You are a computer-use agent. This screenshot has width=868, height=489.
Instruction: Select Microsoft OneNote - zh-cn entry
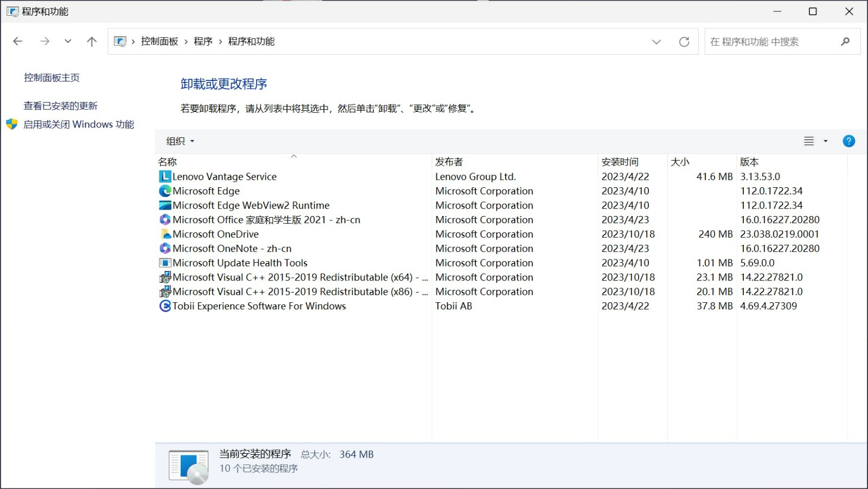[232, 249]
